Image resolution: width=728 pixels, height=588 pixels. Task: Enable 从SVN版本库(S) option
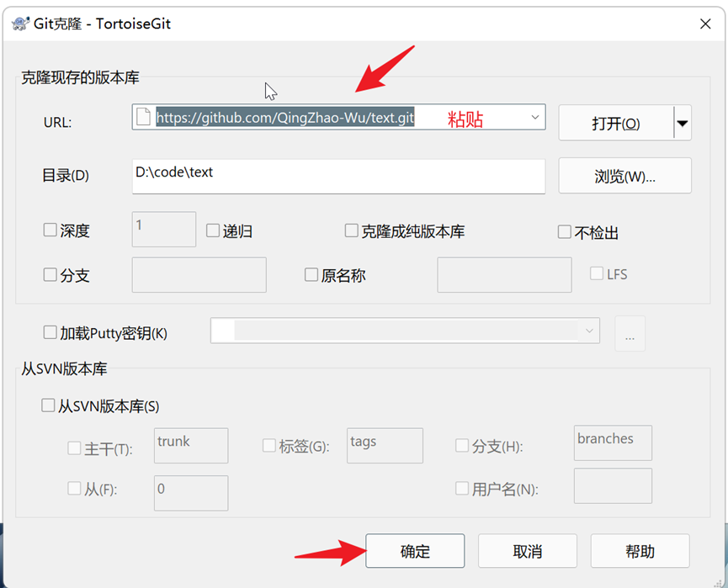click(x=48, y=405)
